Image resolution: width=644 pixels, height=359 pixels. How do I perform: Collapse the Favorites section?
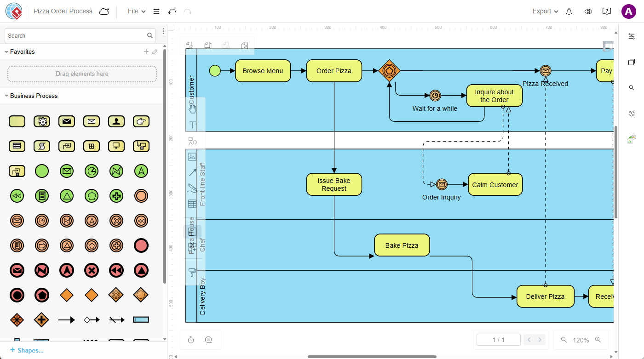tap(6, 52)
